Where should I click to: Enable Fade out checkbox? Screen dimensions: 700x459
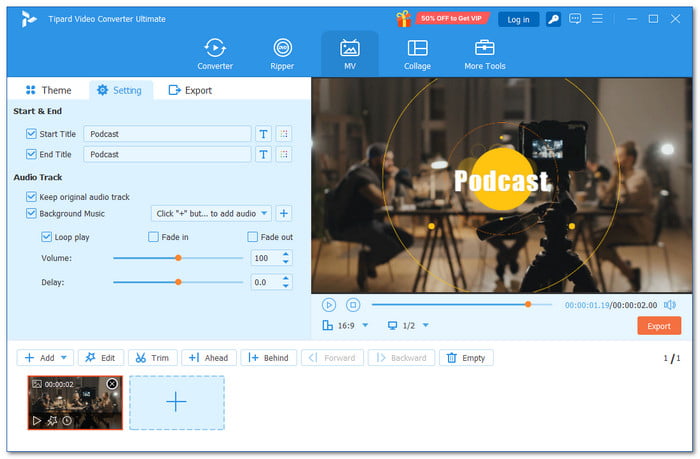pyautogui.click(x=253, y=237)
